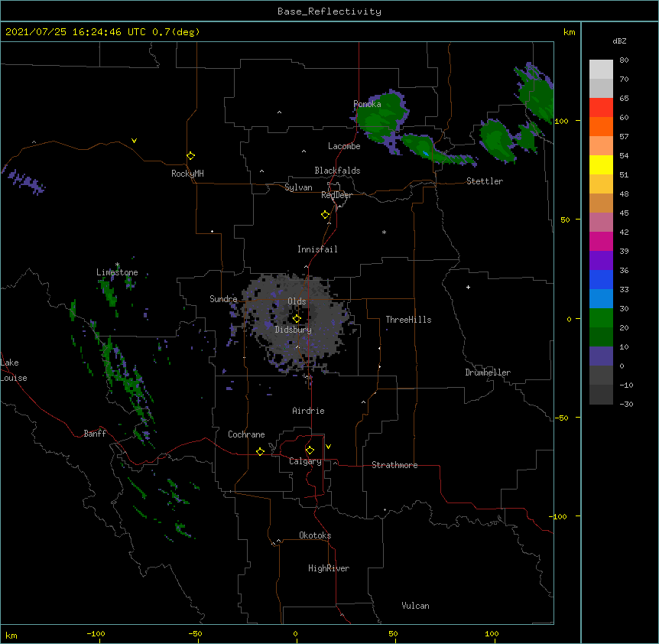
Task: Click the Banff label
Action: 95,434
